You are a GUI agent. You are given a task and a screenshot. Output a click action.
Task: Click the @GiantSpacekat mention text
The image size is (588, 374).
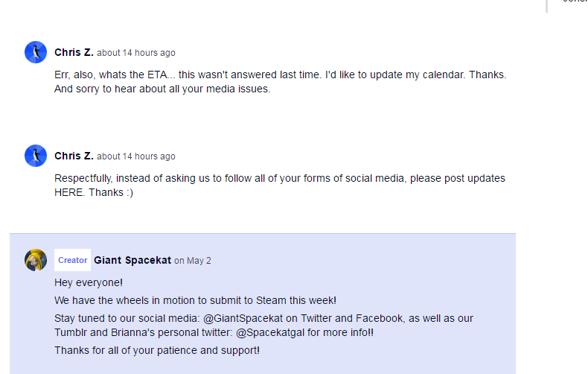243,318
